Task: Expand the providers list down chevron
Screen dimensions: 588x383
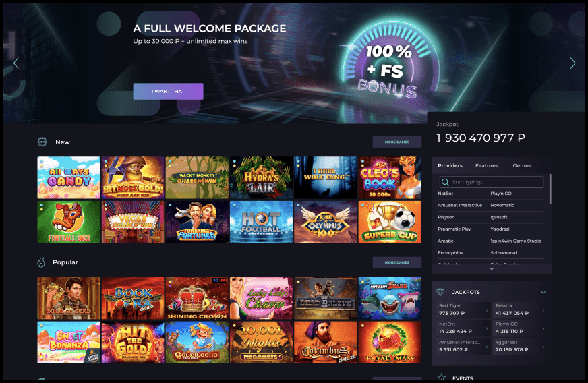Action: pos(492,268)
